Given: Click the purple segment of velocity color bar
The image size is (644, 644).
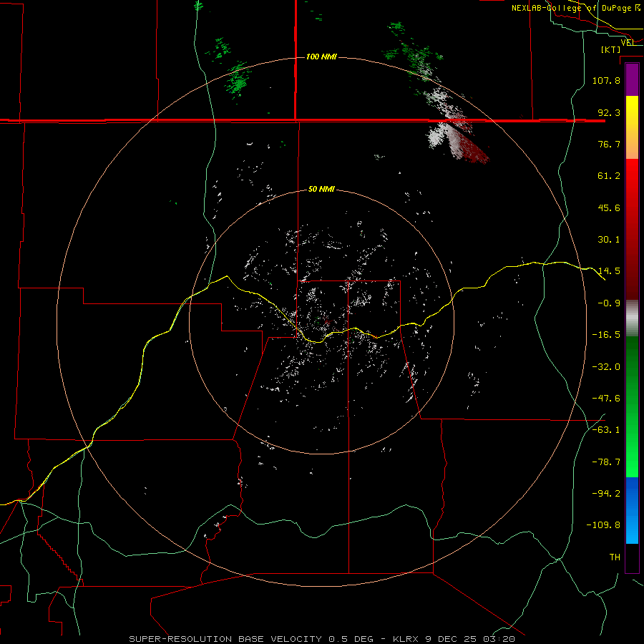Looking at the screenshot, I should click(x=632, y=80).
